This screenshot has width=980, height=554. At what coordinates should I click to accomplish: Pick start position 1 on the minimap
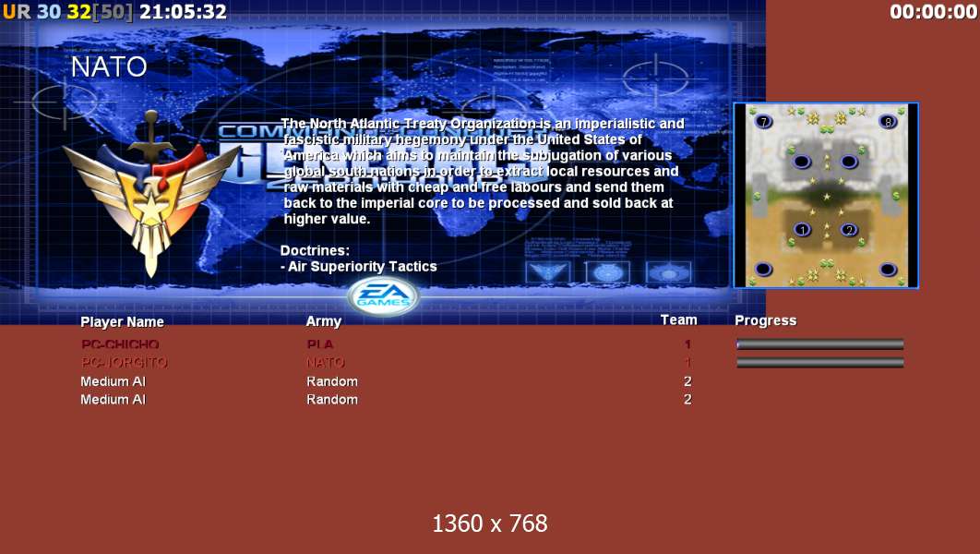(x=802, y=230)
